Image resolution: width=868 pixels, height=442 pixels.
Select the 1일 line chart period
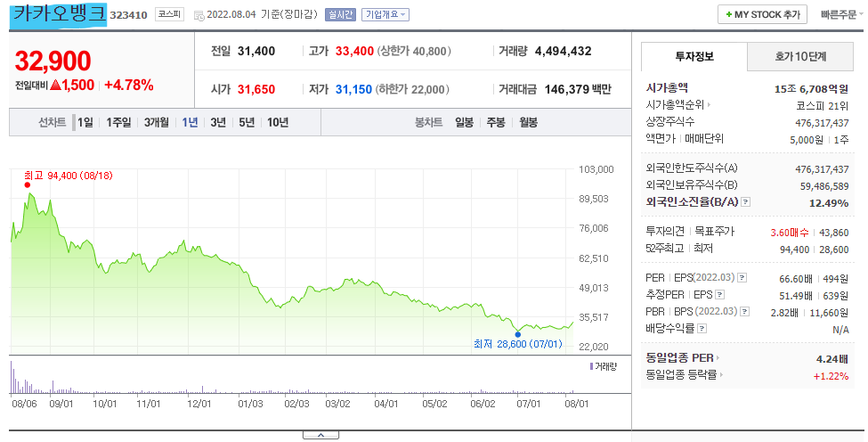85,122
